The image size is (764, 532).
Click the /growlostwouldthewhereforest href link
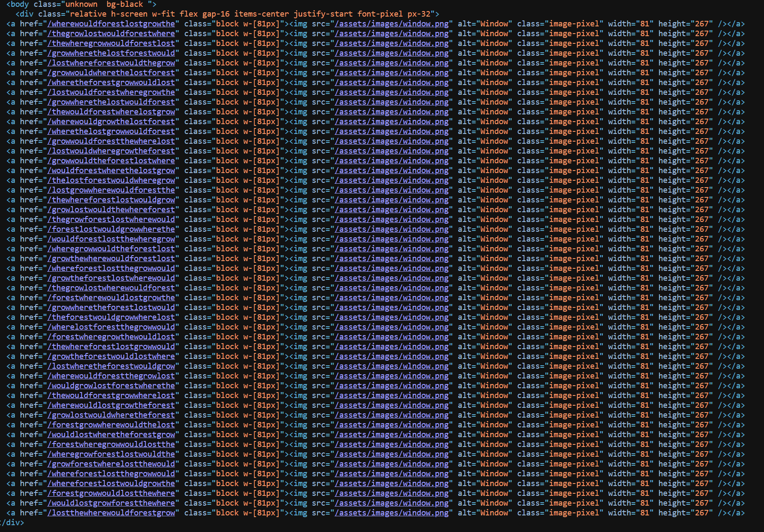111,210
